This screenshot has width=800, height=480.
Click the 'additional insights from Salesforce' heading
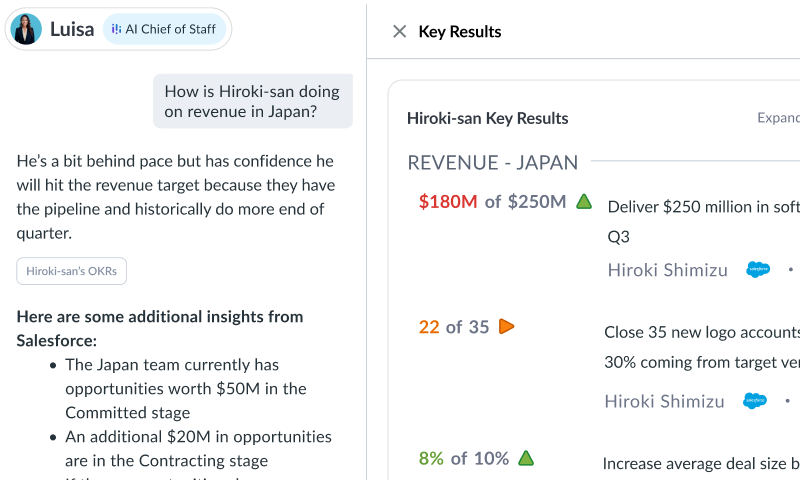(x=160, y=328)
